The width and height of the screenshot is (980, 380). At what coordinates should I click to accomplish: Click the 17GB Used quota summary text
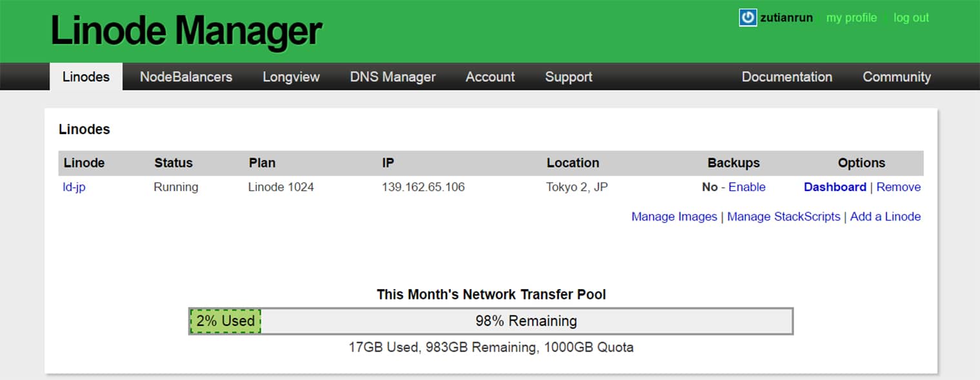tap(491, 348)
